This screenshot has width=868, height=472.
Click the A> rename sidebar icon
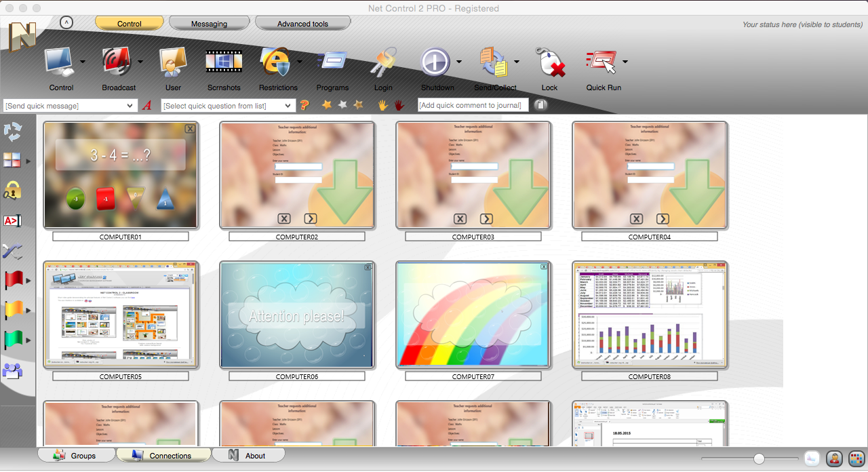[x=13, y=221]
